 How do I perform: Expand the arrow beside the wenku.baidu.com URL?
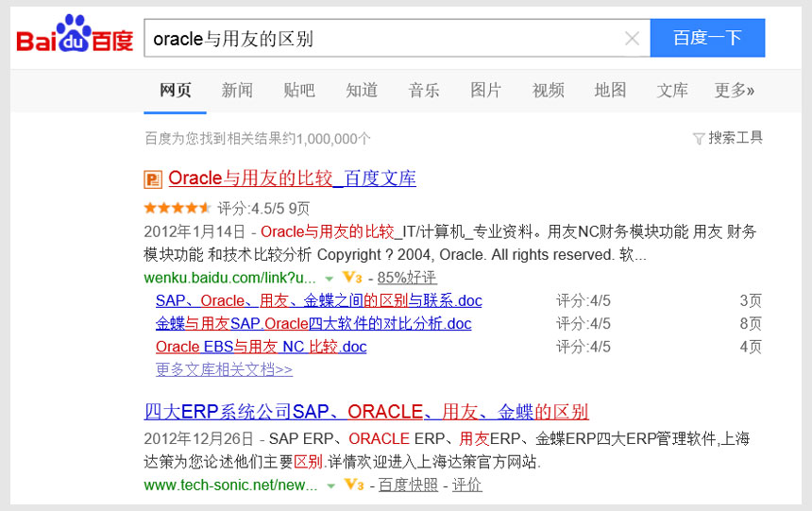(x=330, y=279)
